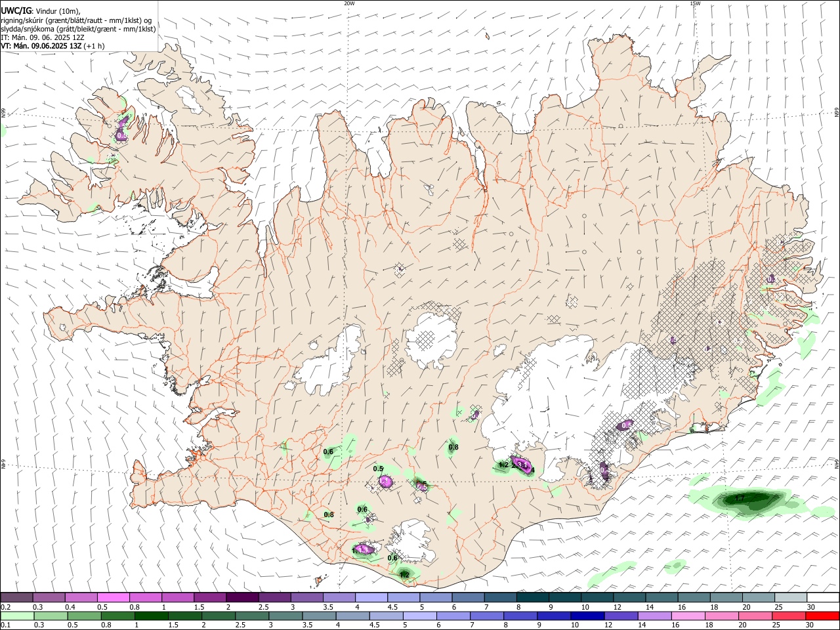The image size is (840, 630).
Task: Select the dark teal 8–9 swatch in upper legend
Action: click(x=533, y=598)
